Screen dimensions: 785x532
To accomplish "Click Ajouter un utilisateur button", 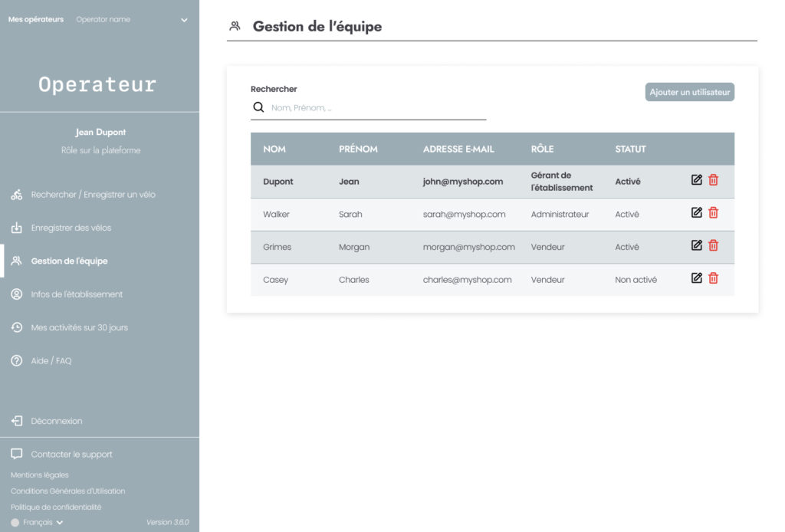I will tap(689, 92).
